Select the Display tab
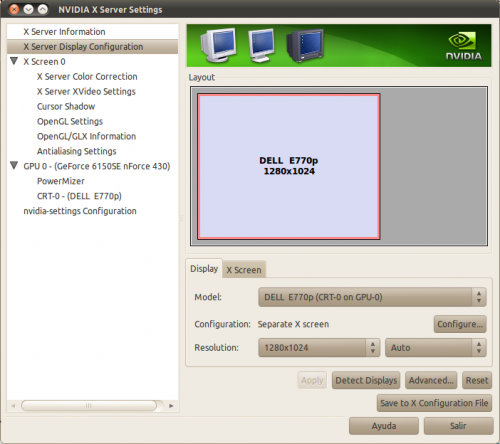This screenshot has width=500, height=444. (204, 268)
